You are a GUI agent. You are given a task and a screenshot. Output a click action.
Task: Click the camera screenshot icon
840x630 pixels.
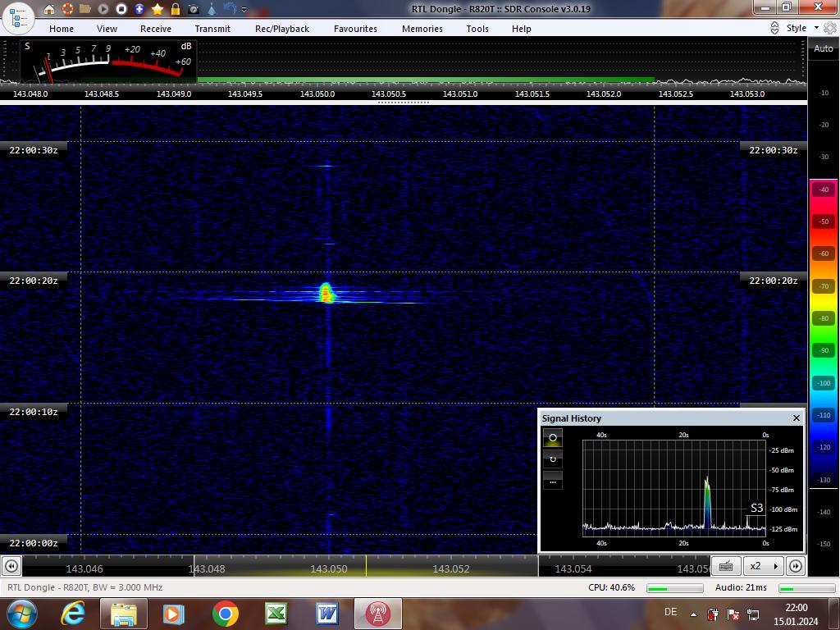click(x=194, y=9)
